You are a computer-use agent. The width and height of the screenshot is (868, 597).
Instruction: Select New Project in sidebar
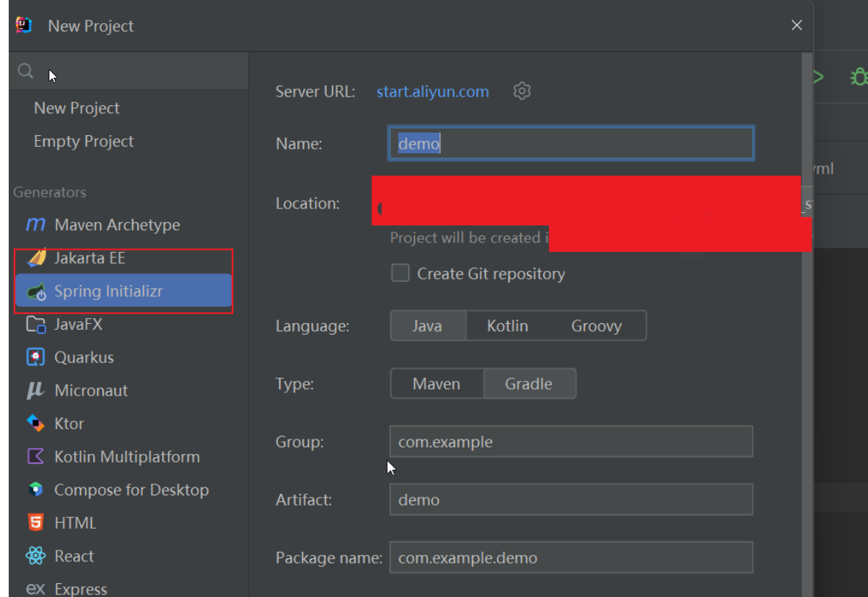(x=76, y=108)
